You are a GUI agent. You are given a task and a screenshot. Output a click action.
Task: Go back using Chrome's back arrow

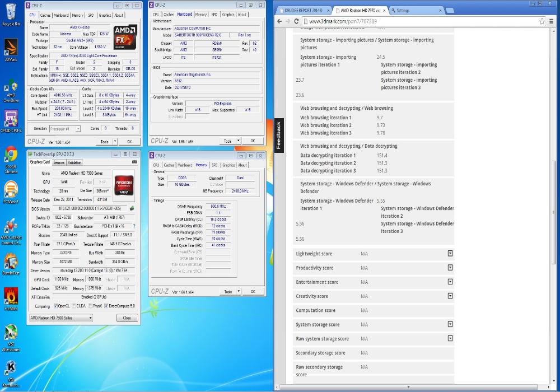(279, 21)
